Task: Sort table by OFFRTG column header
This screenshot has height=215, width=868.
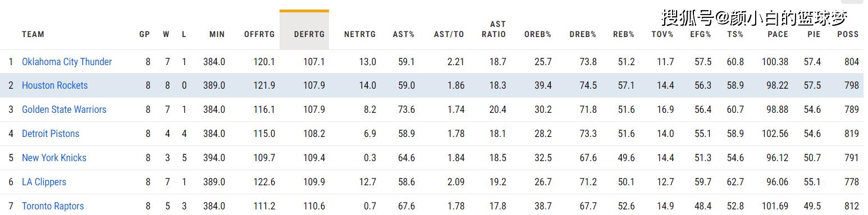Action: tap(259, 34)
